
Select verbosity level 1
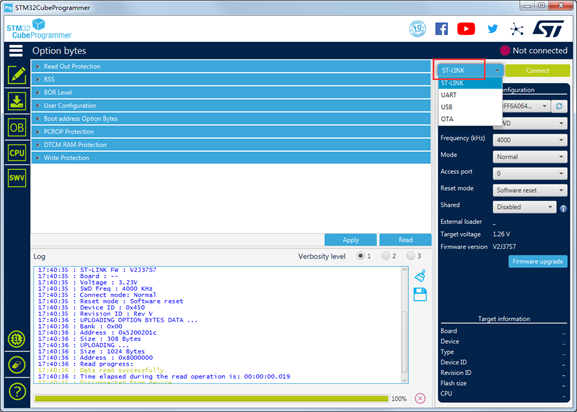[360, 256]
